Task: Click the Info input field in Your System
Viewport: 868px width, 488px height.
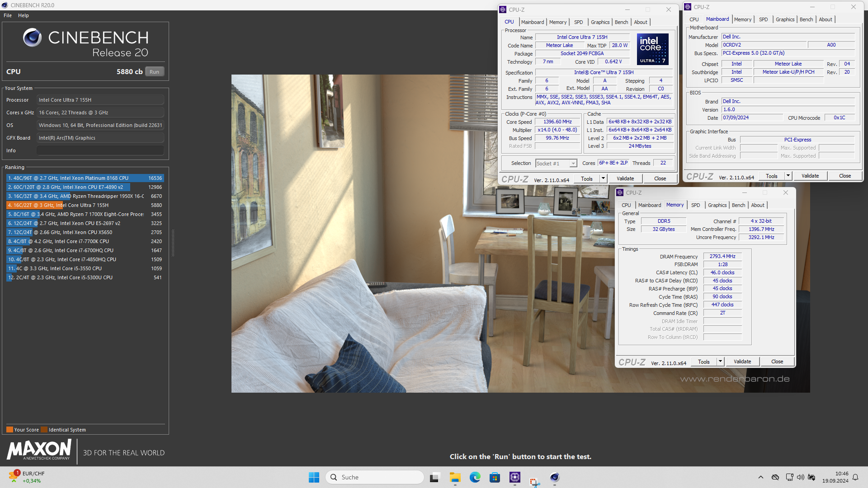Action: click(100, 150)
